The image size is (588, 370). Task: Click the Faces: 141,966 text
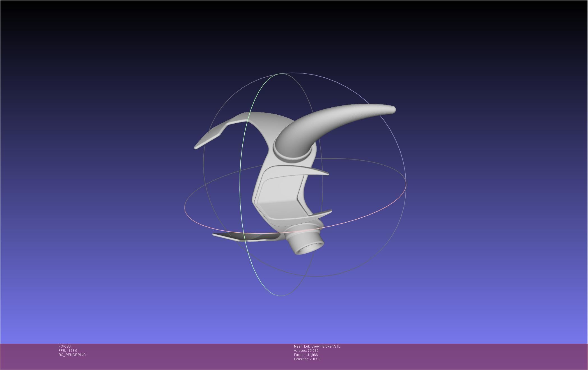click(x=306, y=355)
